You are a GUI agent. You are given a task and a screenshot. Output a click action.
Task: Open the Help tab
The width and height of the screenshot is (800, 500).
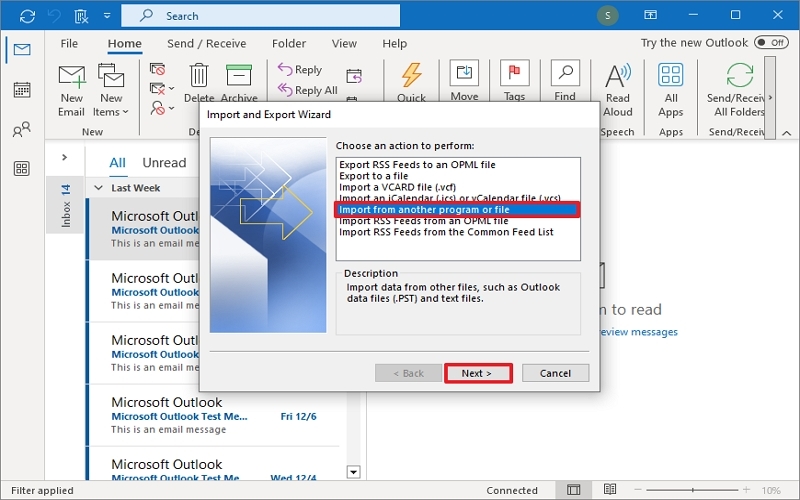[395, 43]
